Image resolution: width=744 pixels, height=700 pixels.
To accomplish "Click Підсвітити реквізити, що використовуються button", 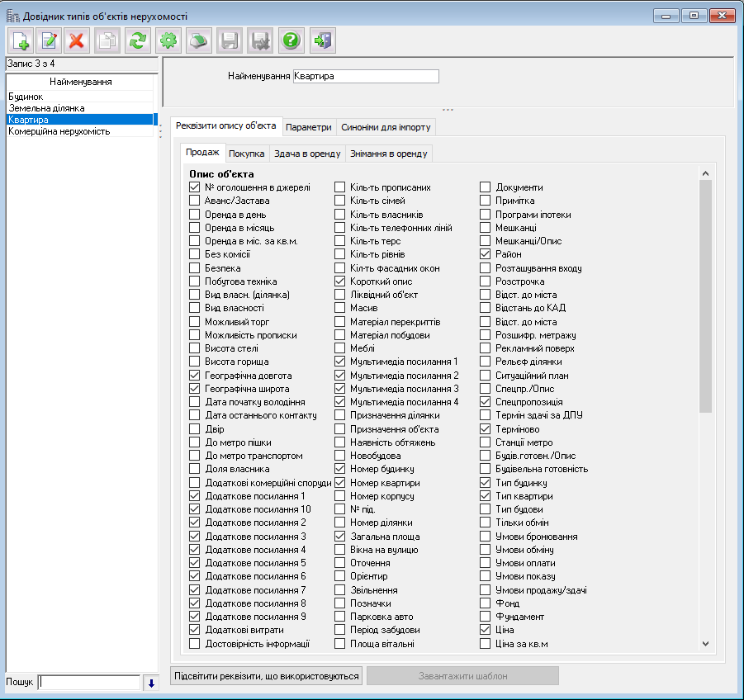I will click(x=267, y=676).
